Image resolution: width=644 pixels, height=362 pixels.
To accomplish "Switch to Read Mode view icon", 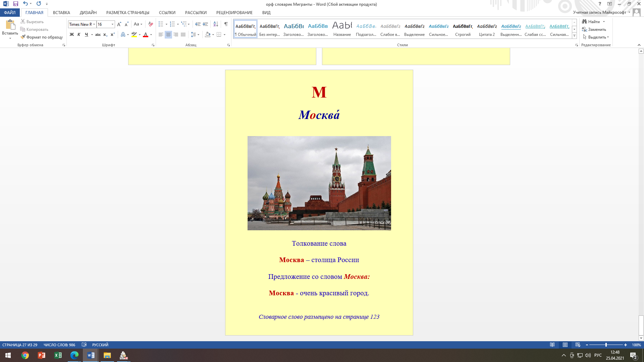I will point(552,345).
